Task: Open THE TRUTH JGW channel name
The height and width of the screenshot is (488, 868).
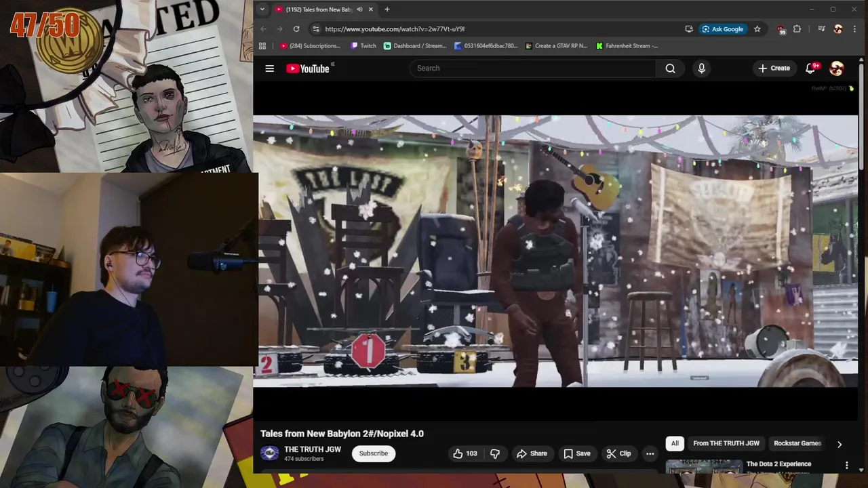Action: (313, 449)
